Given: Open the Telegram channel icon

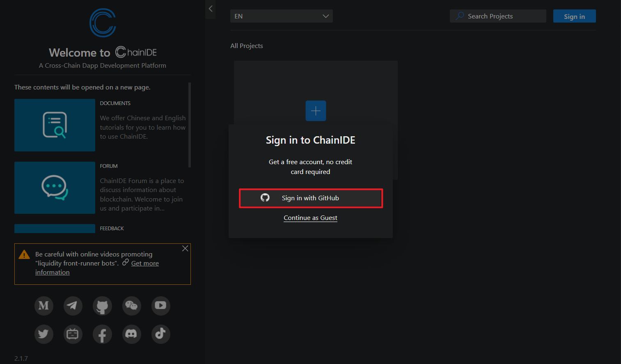Looking at the screenshot, I should click(x=73, y=306).
